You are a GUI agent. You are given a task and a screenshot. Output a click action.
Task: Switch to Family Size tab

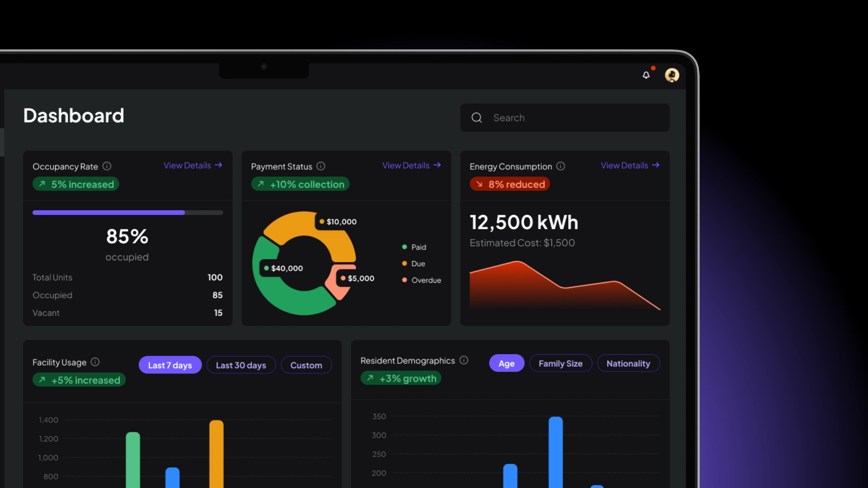coord(560,363)
